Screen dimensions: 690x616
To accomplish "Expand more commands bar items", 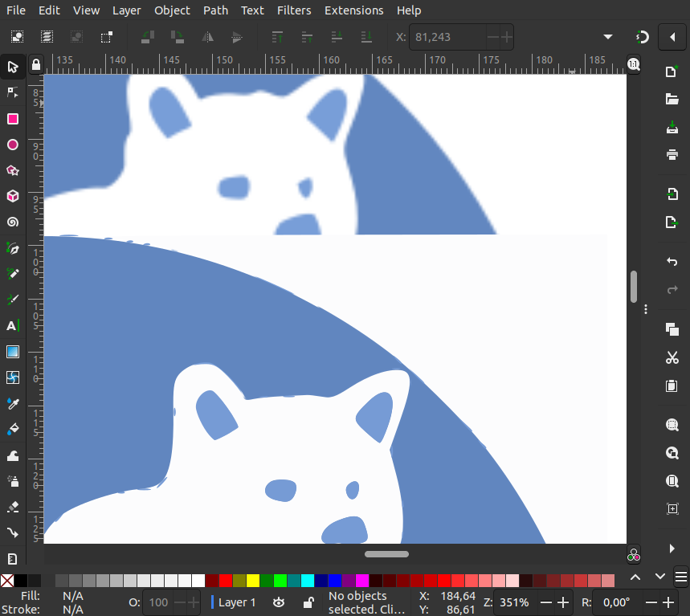I will 672,549.
